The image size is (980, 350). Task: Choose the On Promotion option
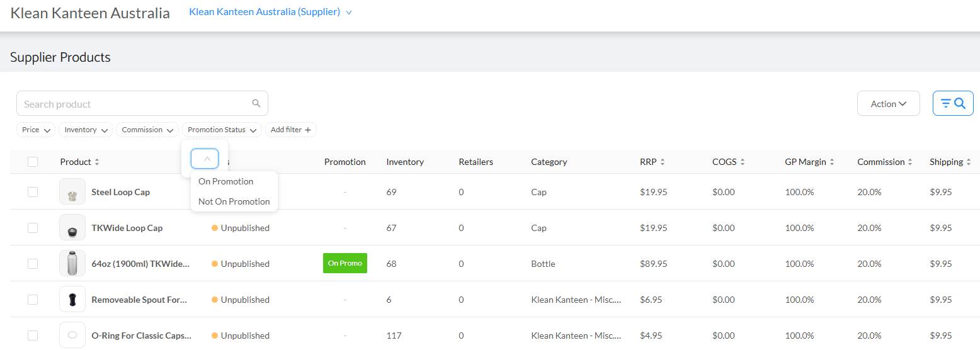coord(225,181)
